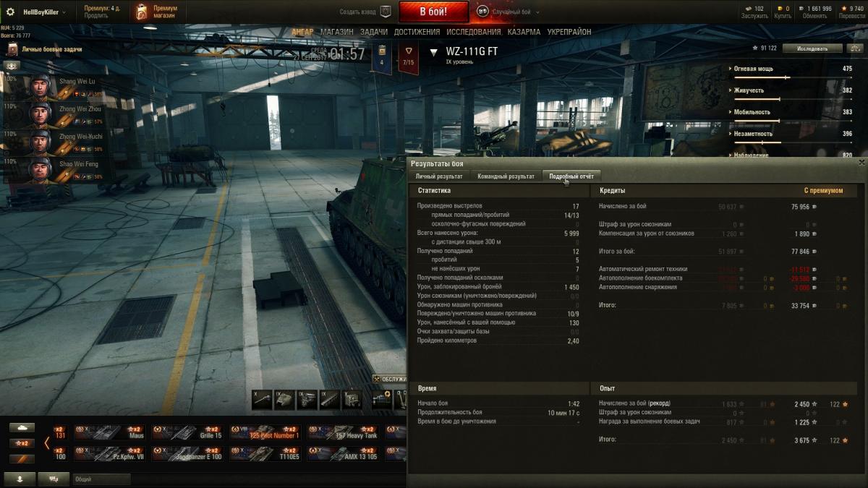The width and height of the screenshot is (868, 488).
Task: Click the vehicle compare icon beside Исследовать
Action: coord(855,48)
